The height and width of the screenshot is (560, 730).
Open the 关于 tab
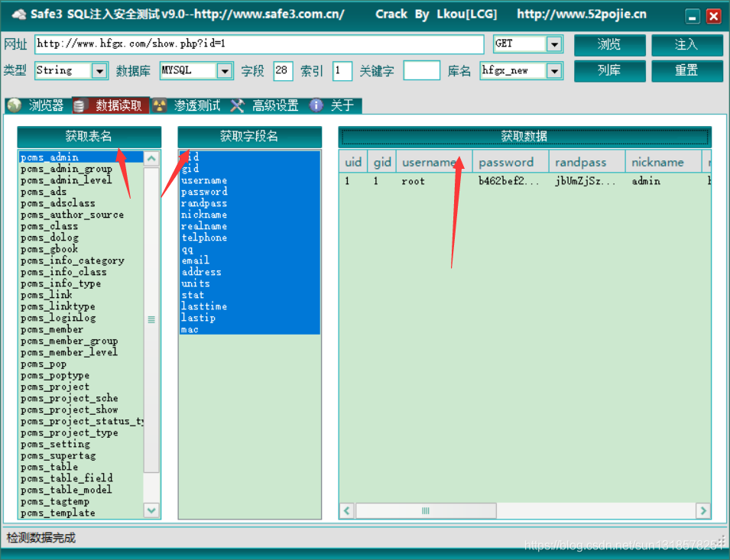pos(334,105)
